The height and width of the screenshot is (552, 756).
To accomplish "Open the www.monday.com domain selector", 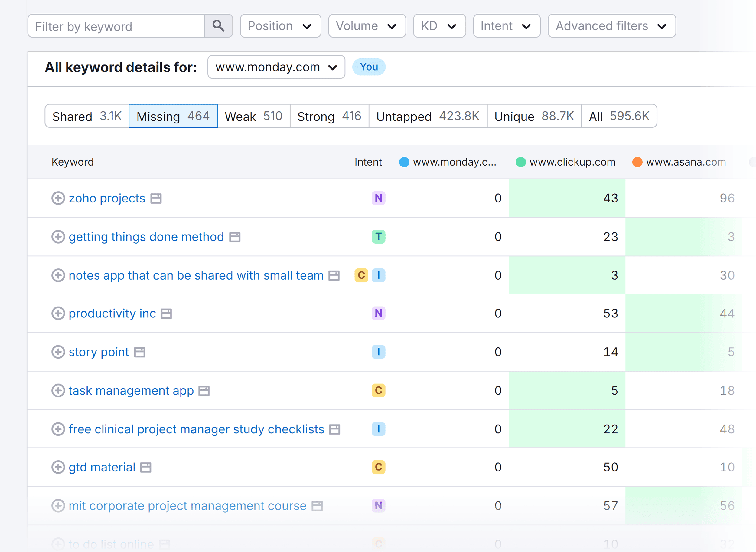I will (x=276, y=67).
